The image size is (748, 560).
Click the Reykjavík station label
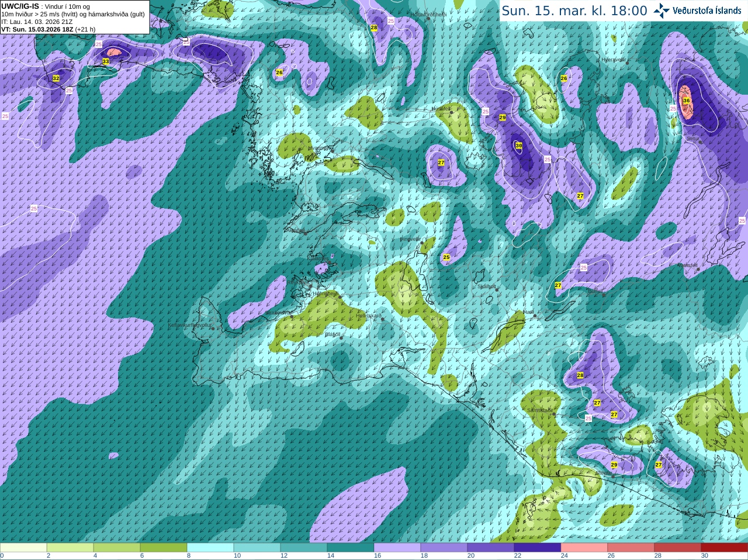coord(298,282)
